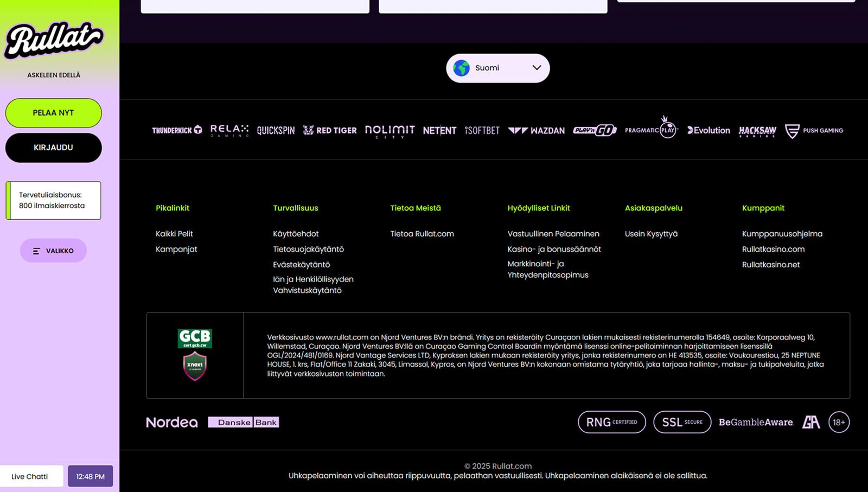This screenshot has height=492, width=868.
Task: Open the Käyttöehdot link
Action: [x=296, y=234]
